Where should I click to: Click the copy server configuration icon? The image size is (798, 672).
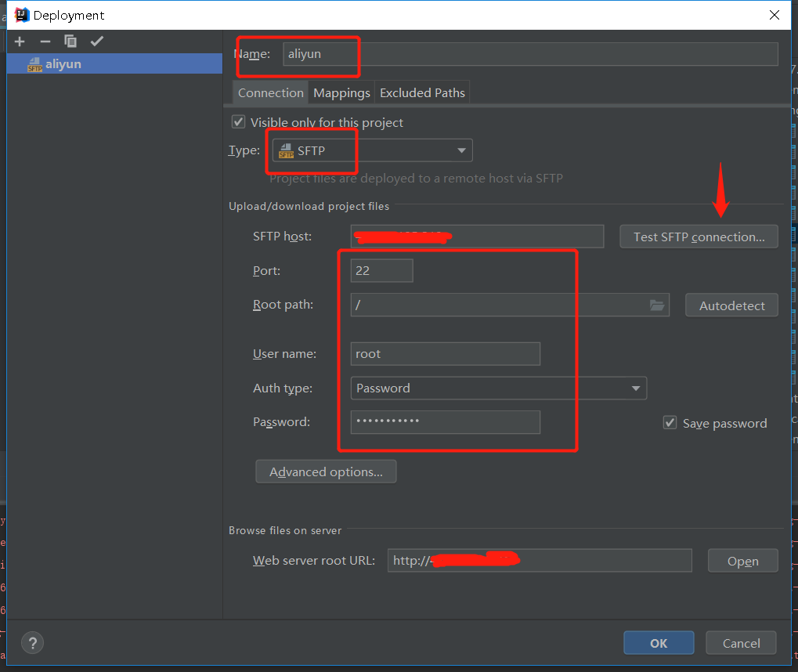(x=70, y=41)
